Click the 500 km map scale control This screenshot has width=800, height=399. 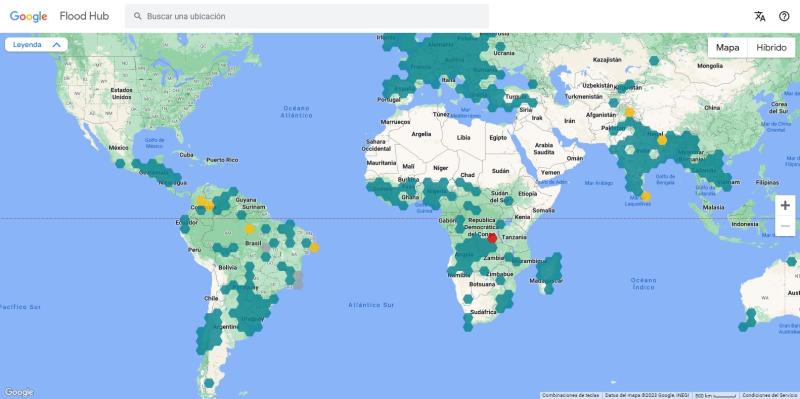[x=715, y=395]
